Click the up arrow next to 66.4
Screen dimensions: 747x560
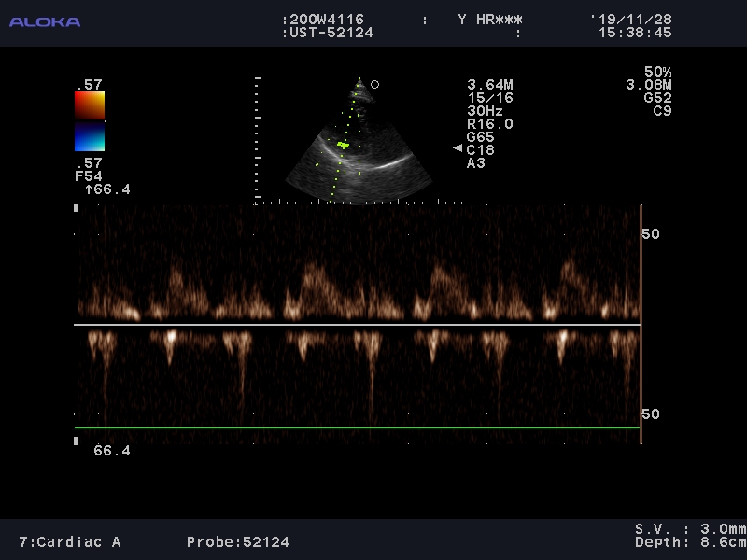coord(88,189)
